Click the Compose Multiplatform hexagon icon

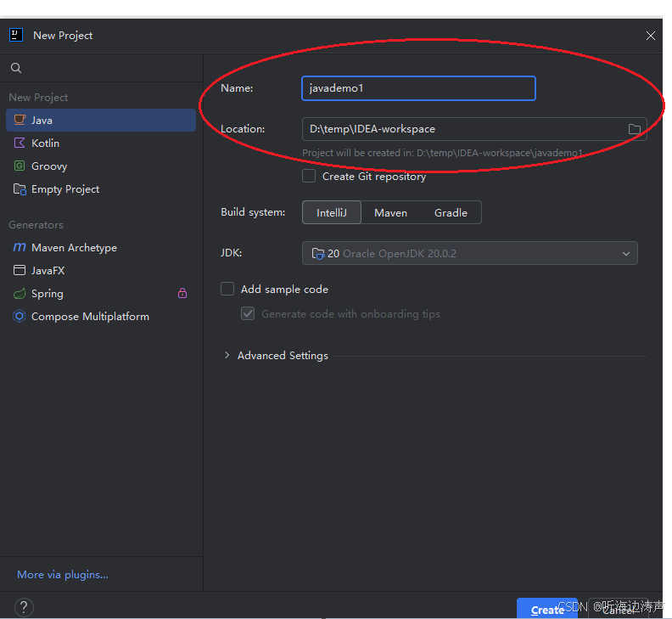tap(20, 316)
